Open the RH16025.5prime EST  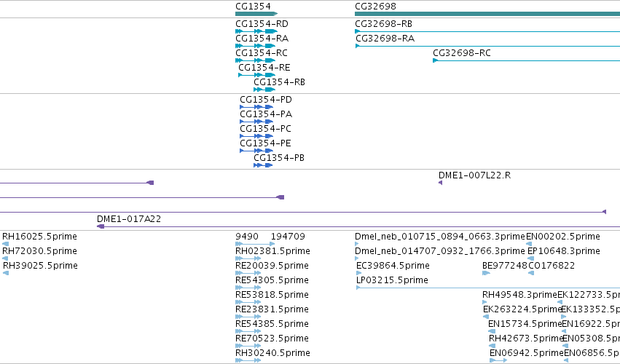click(x=6, y=244)
